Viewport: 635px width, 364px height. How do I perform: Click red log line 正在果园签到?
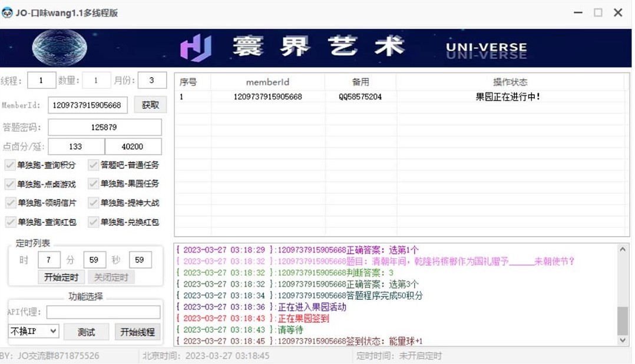(253, 318)
